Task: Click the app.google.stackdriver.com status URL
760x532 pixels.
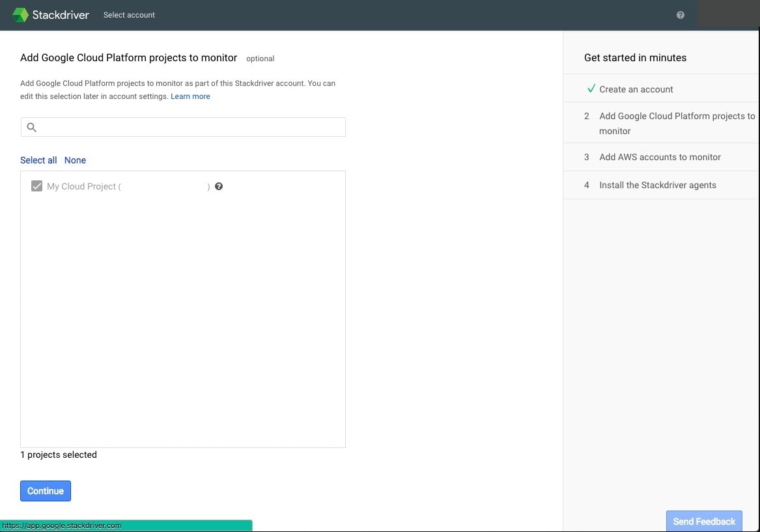Action: click(x=62, y=525)
